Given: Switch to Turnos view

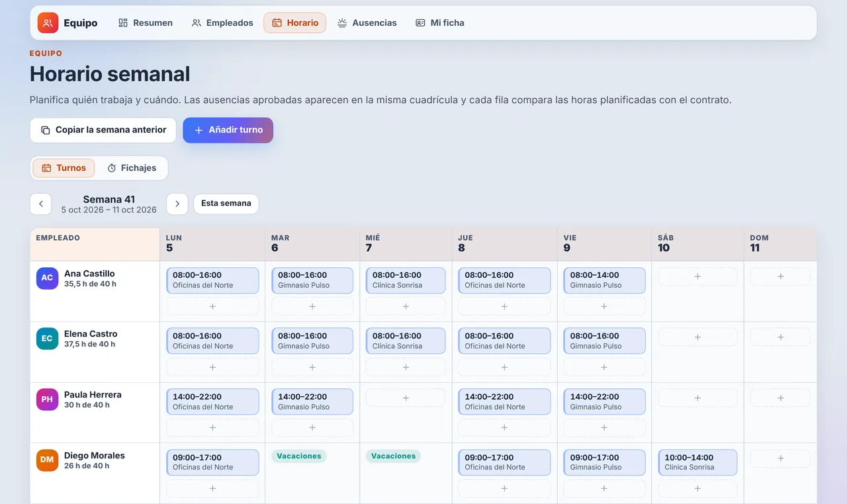Looking at the screenshot, I should pyautogui.click(x=64, y=168).
